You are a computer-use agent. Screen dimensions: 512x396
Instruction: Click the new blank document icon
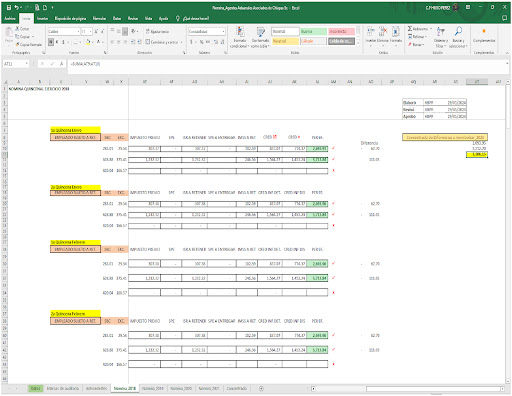click(45, 7)
